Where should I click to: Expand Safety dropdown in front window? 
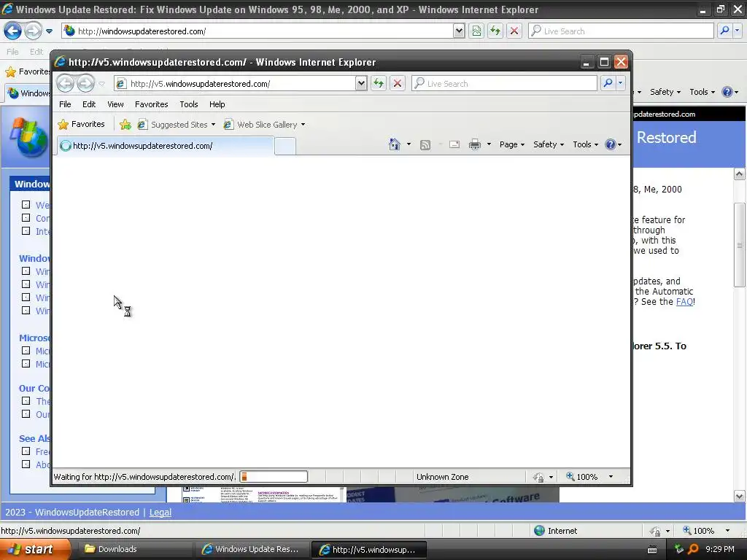(562, 145)
